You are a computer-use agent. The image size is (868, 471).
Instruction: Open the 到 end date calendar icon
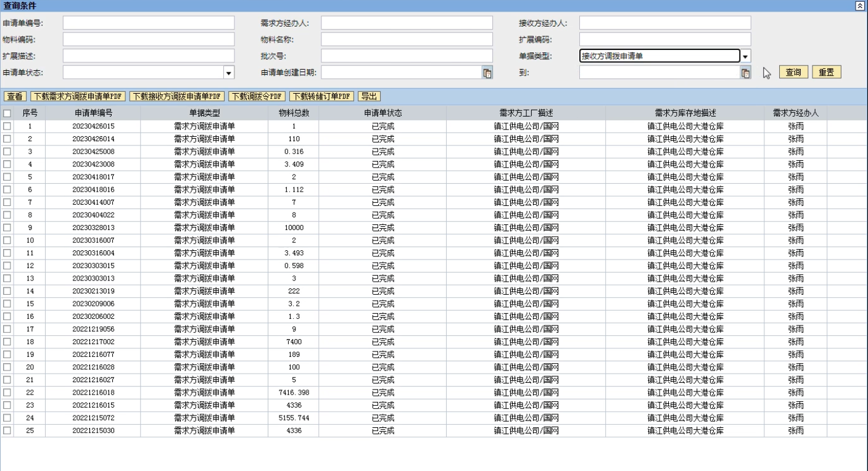click(745, 73)
